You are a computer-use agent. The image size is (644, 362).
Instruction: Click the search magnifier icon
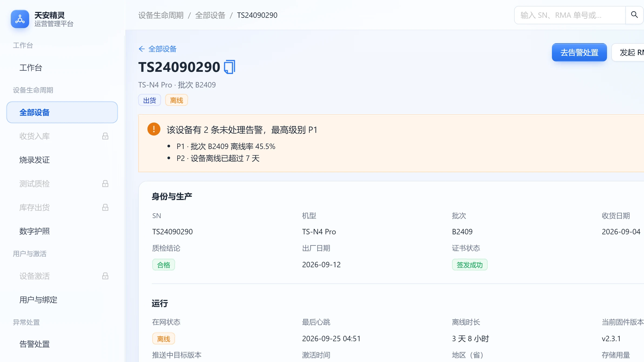pos(634,15)
